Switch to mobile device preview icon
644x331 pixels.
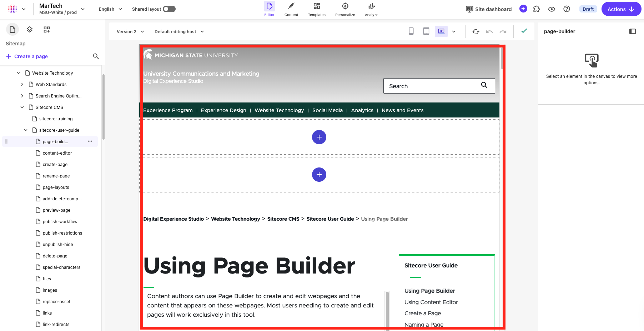(x=411, y=31)
